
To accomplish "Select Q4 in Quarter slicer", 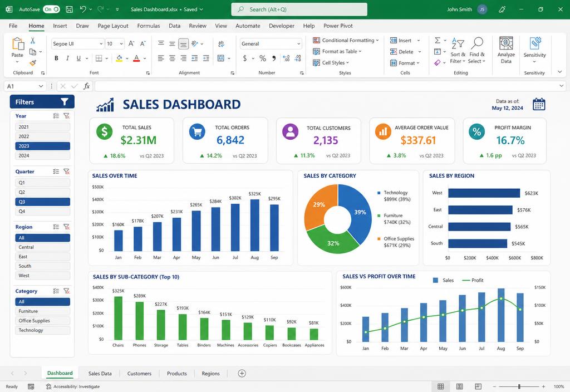I will pyautogui.click(x=42, y=211).
